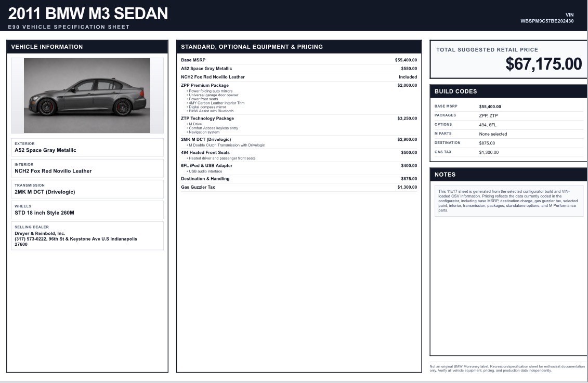Click the dealer name 'Dreyer & Reinbold, Inc.'
The width and height of the screenshot is (588, 383).
[40, 233]
